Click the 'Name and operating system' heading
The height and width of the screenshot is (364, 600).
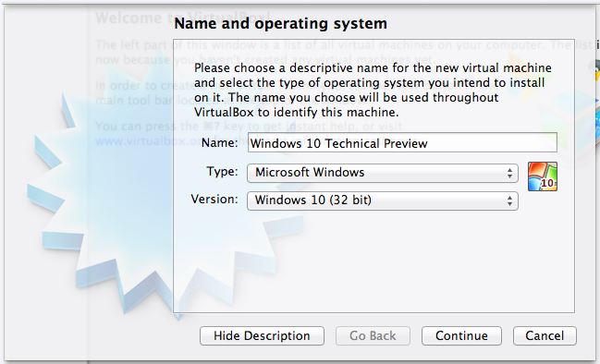(x=280, y=23)
